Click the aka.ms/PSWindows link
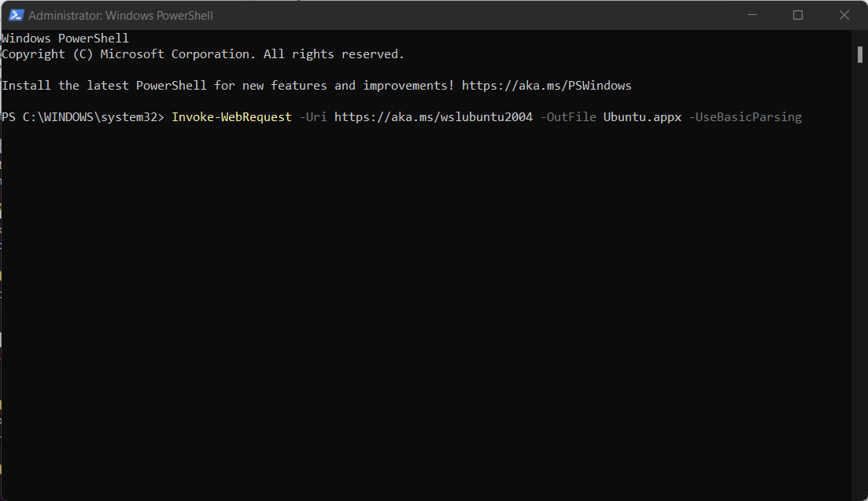Screen dimensions: 868x501 [546, 85]
